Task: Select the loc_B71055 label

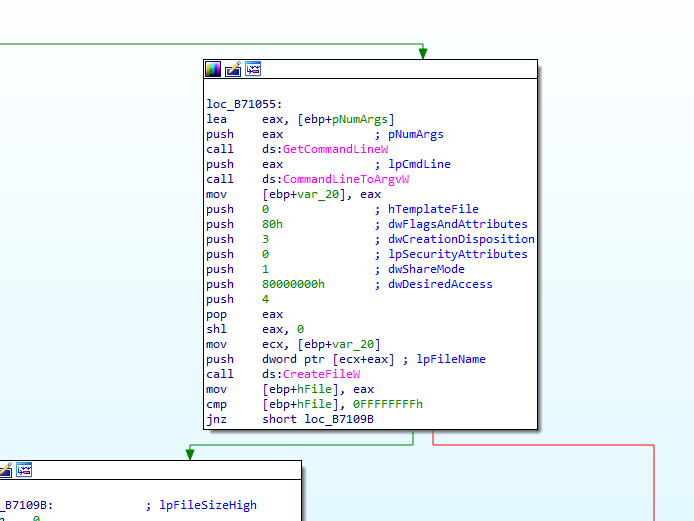Action: click(244, 104)
